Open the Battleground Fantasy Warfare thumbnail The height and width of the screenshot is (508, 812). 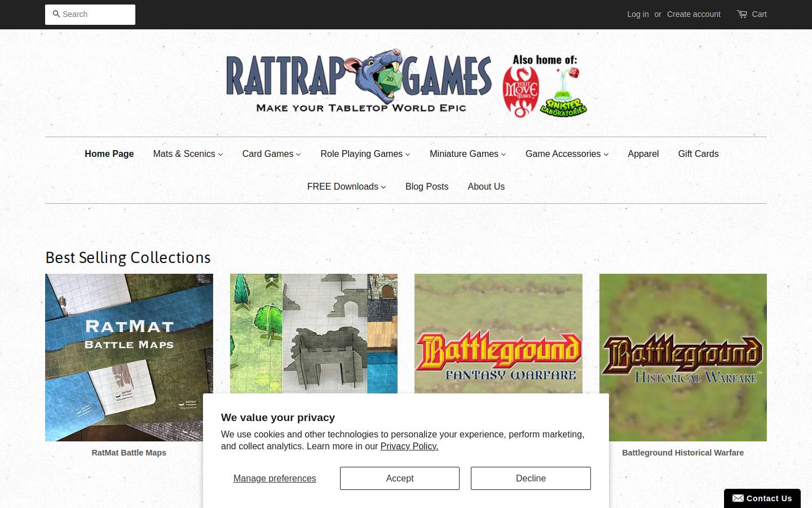click(x=498, y=334)
